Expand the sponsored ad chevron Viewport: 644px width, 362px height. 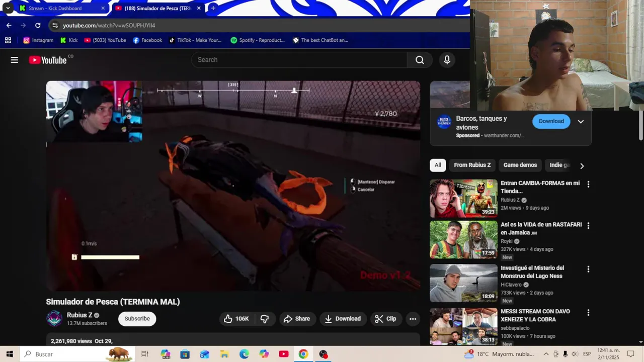tap(581, 122)
